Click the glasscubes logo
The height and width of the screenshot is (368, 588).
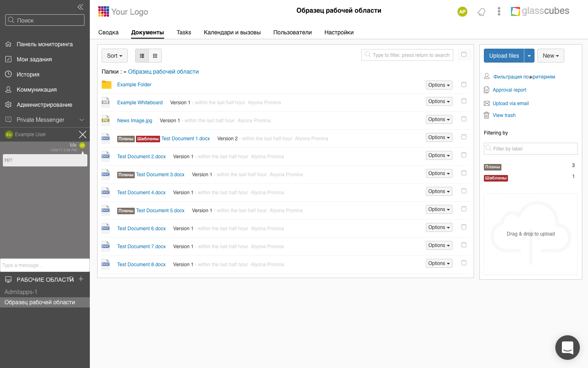[x=540, y=11]
